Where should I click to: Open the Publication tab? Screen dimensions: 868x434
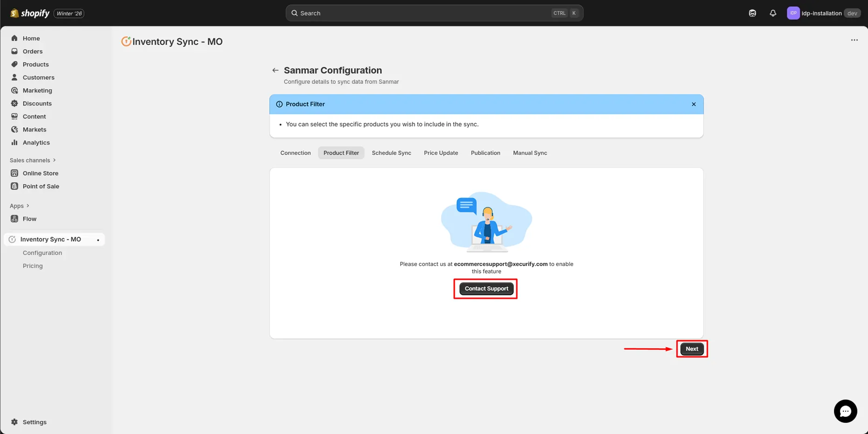point(485,153)
